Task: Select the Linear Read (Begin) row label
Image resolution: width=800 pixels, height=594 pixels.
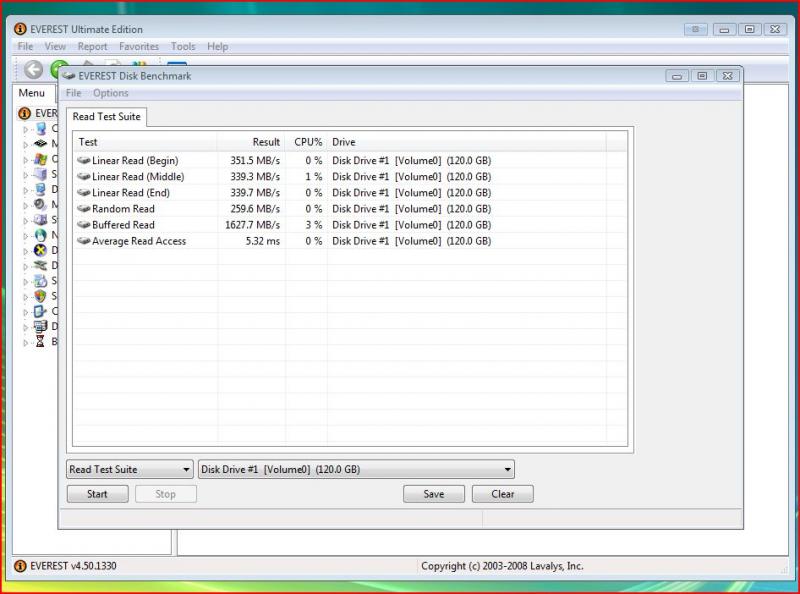Action: pos(135,160)
